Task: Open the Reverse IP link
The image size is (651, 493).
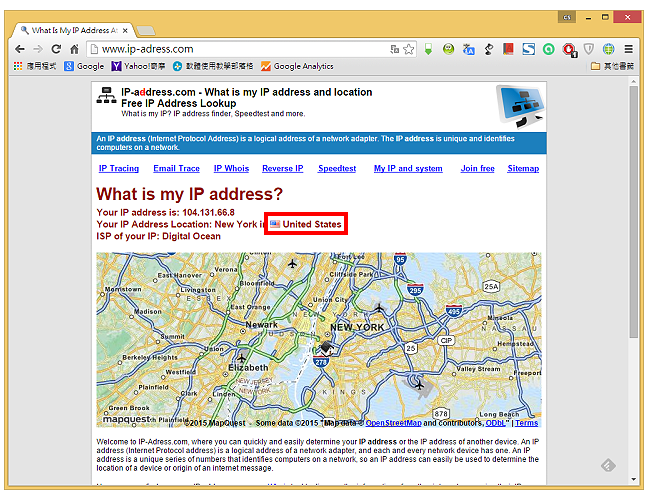Action: [x=283, y=168]
